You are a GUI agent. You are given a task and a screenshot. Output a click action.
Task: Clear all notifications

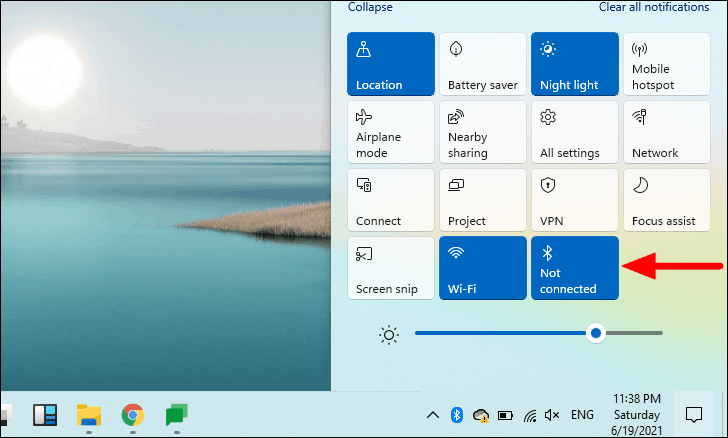click(x=654, y=7)
